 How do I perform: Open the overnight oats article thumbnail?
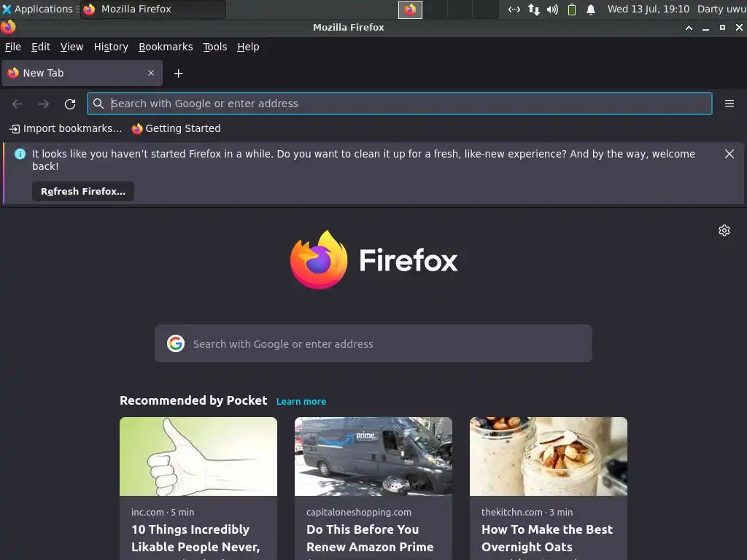[549, 456]
